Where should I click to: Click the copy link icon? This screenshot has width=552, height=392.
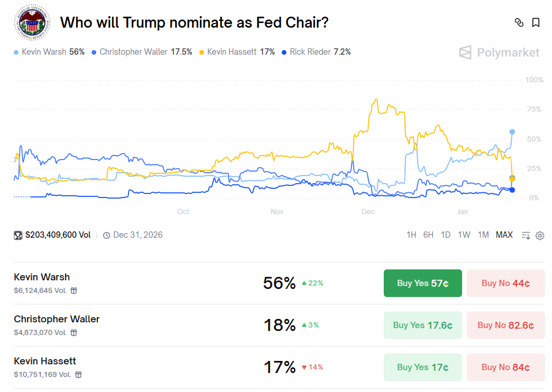(519, 22)
